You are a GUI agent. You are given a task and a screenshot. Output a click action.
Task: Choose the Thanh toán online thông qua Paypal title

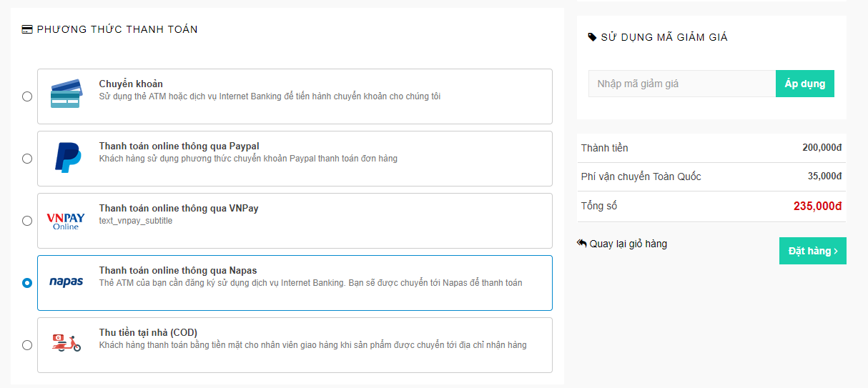point(179,146)
